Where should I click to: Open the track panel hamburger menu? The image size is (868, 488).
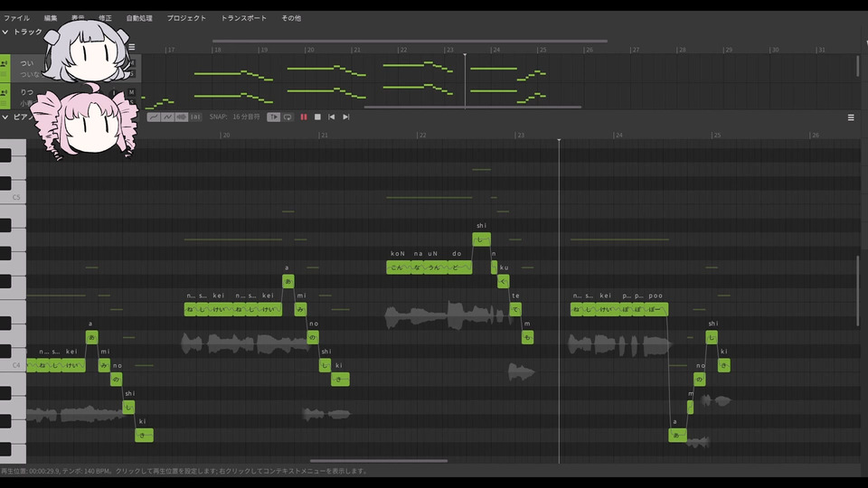click(x=132, y=47)
